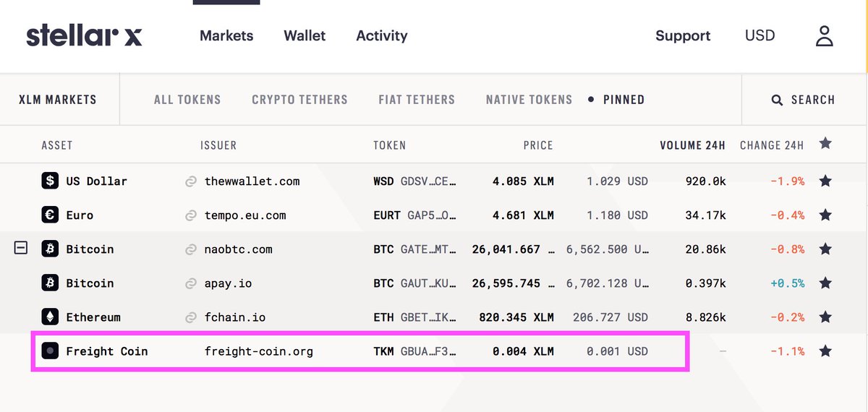Viewport: 868px width, 412px height.
Task: Click the SEARCH button
Action: pos(803,100)
